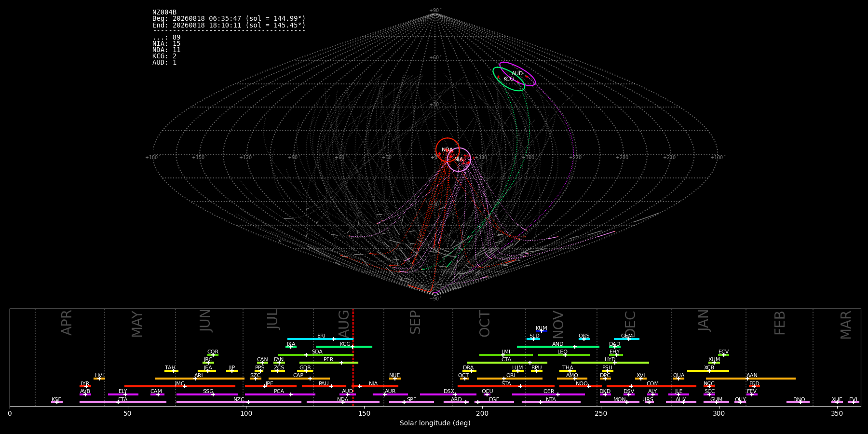
Task: Select the ARI orange shower bar
Action: (200, 379)
